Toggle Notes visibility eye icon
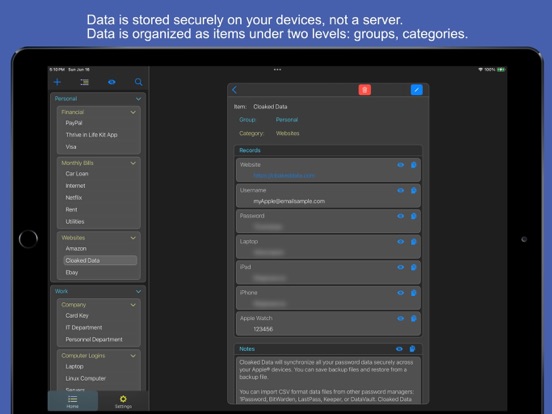Viewport: 552px width, 414px height. [x=399, y=349]
